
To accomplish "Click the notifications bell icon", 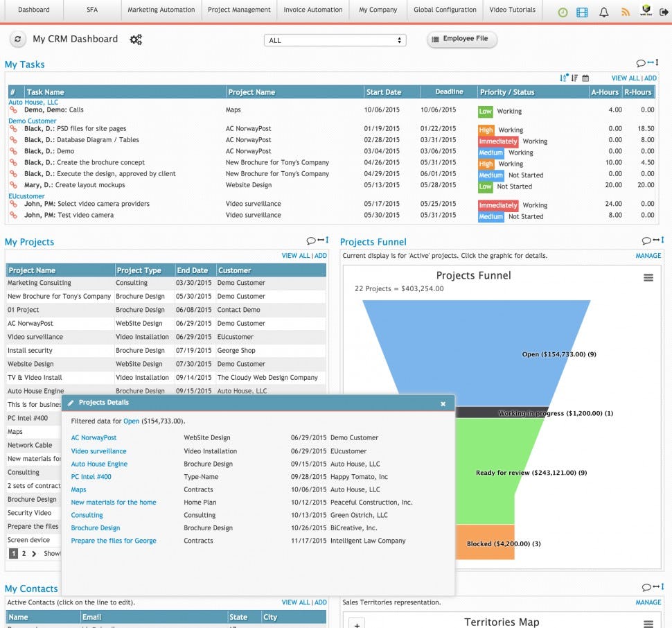I will pyautogui.click(x=604, y=11).
